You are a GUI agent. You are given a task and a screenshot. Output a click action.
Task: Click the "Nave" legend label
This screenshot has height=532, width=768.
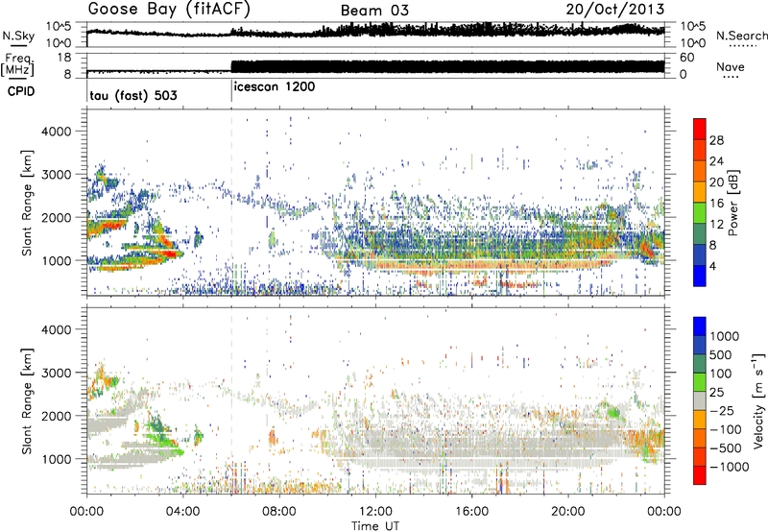click(731, 66)
